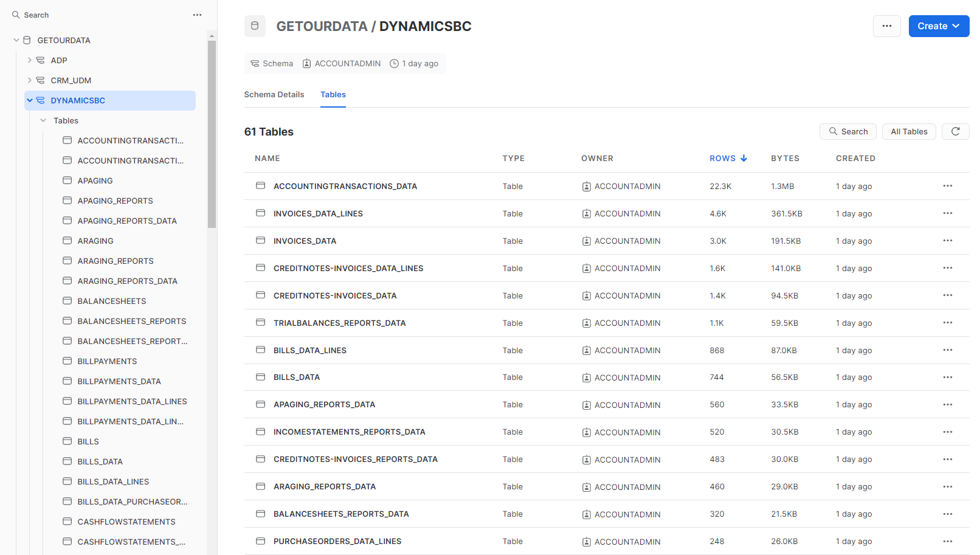Open row menu for INVOICES_DATA_LINES
The height and width of the screenshot is (555, 980).
point(948,213)
